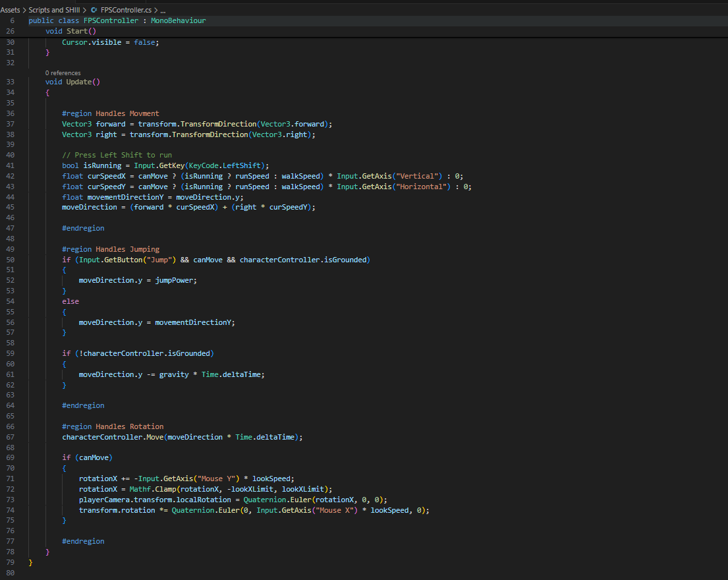This screenshot has width=728, height=580.
Task: Select FPSController.cs in the breadcrumb
Action: click(x=126, y=11)
